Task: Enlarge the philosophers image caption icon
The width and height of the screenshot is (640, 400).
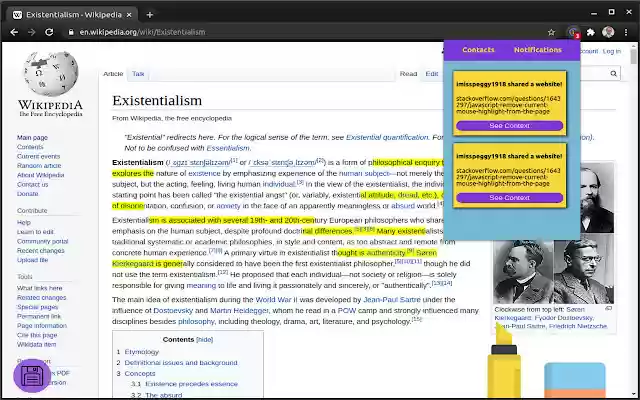Action: pyautogui.click(x=608, y=309)
